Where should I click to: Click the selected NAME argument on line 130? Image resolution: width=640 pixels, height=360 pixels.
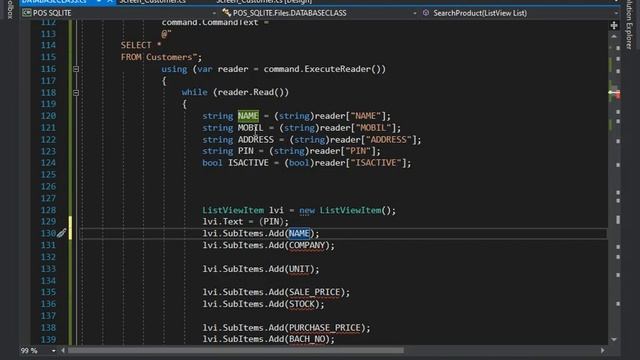[299, 233]
